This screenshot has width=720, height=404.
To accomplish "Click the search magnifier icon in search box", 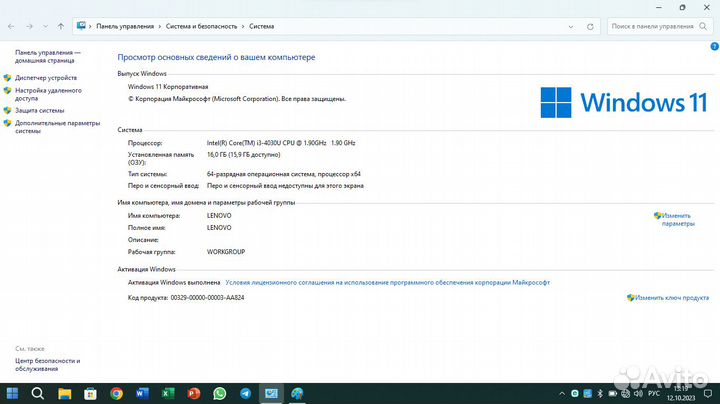I will tap(703, 27).
